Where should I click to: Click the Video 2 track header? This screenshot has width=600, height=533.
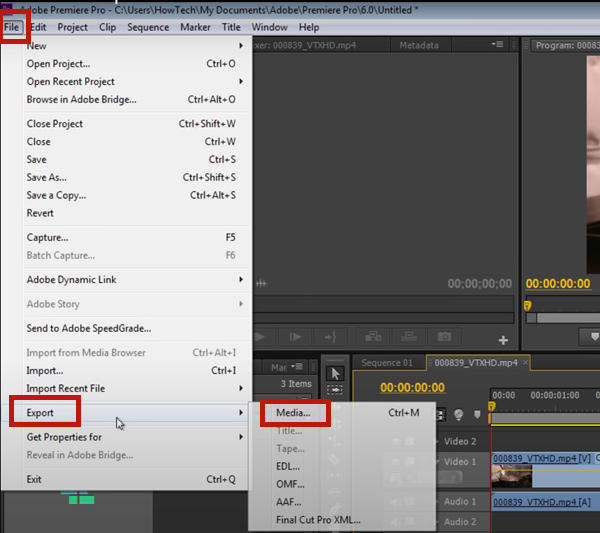pos(460,441)
